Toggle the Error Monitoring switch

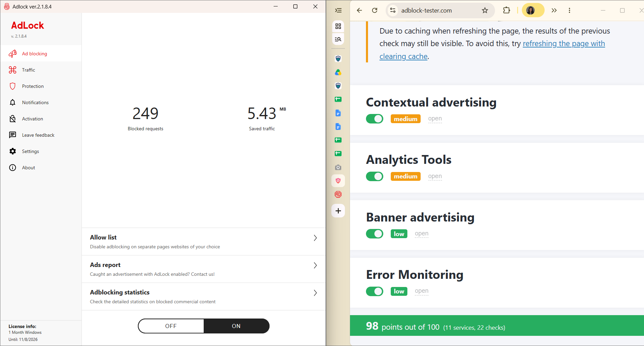click(374, 291)
